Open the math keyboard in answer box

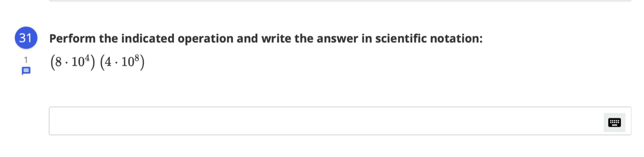pyautogui.click(x=614, y=122)
